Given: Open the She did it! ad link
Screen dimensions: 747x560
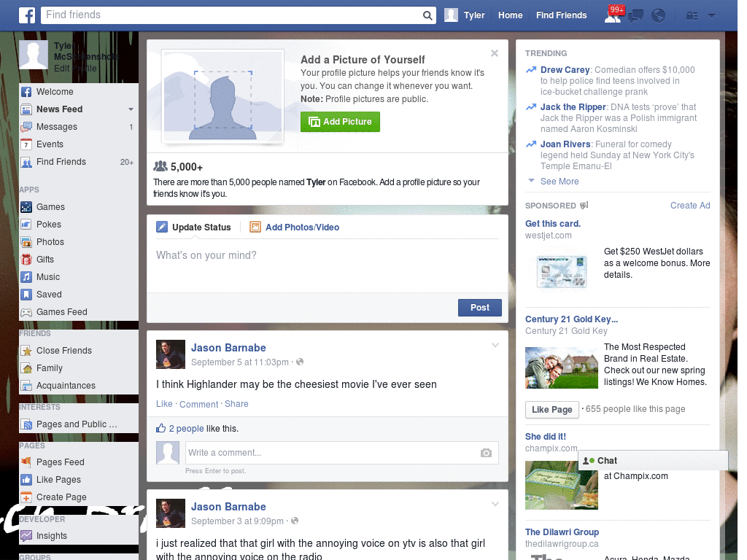Looking at the screenshot, I should 546,437.
